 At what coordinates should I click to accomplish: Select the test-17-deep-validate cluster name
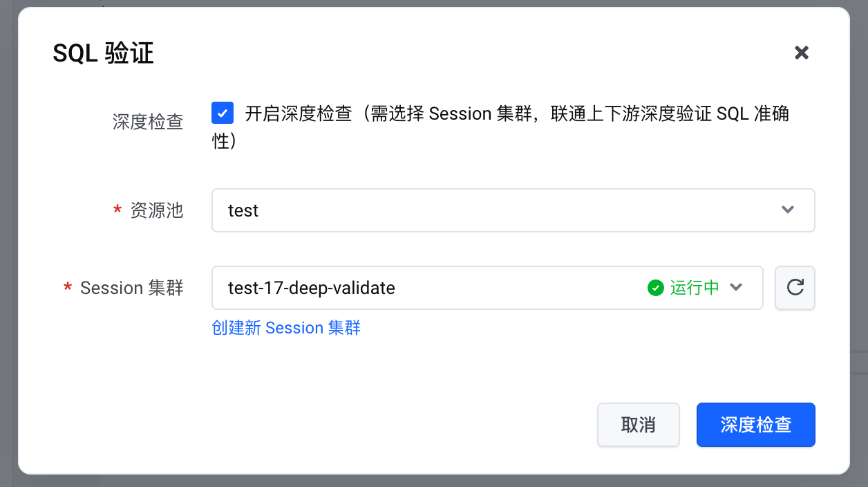click(312, 288)
